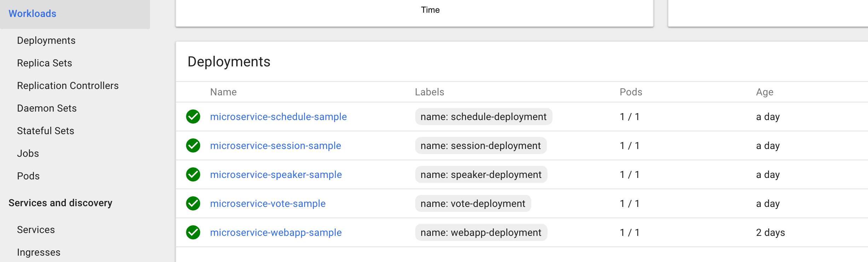The width and height of the screenshot is (868, 262).
Task: Open Stateful Sets page
Action: tap(45, 131)
